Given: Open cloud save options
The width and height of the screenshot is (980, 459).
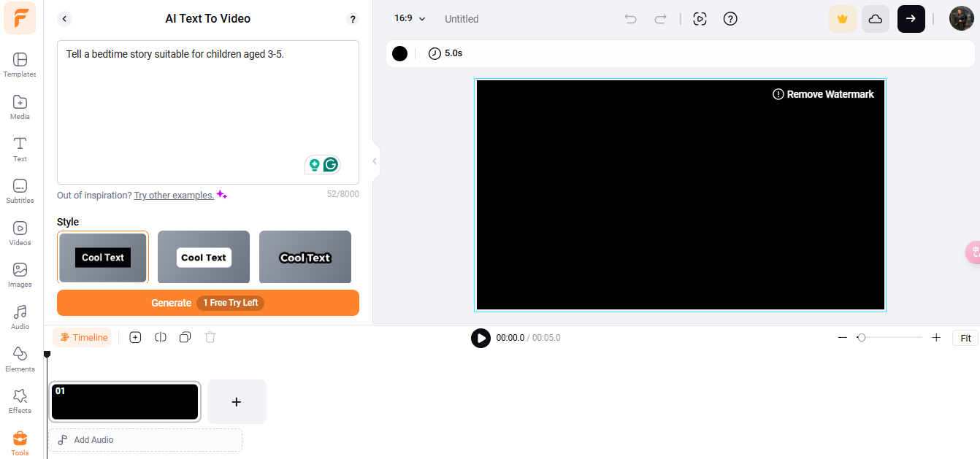Looking at the screenshot, I should click(876, 18).
